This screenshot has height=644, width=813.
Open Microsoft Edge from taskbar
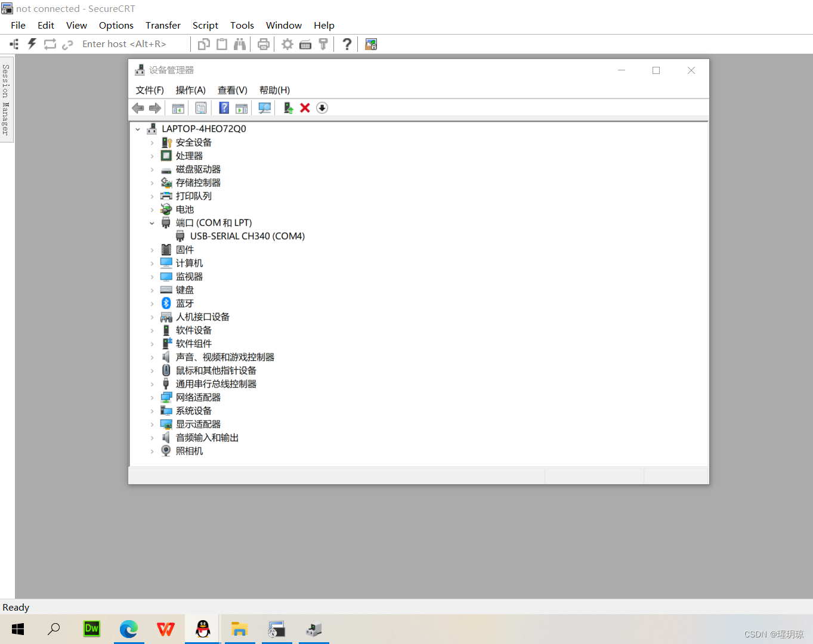129,628
